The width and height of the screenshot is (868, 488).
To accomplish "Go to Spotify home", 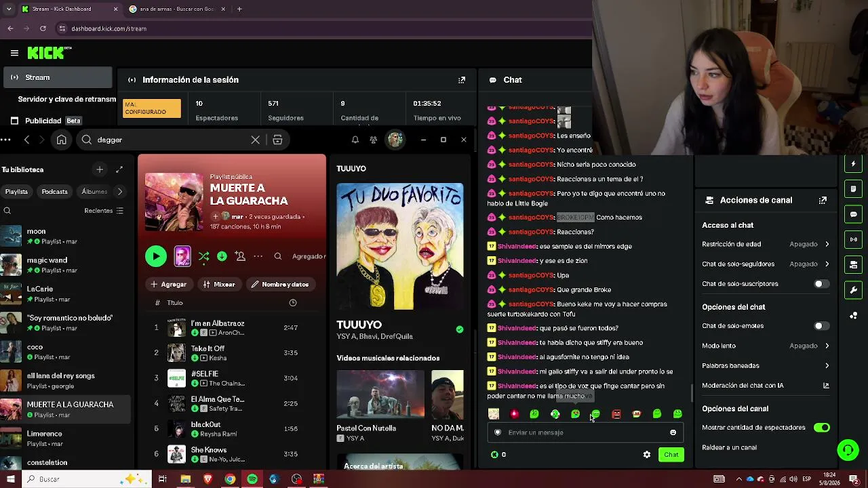I will click(61, 140).
